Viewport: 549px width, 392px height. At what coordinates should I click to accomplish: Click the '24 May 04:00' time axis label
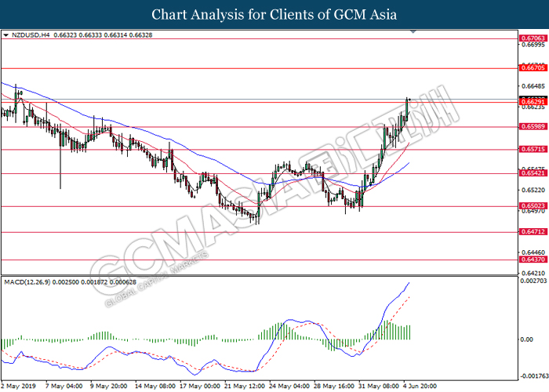coord(287,387)
